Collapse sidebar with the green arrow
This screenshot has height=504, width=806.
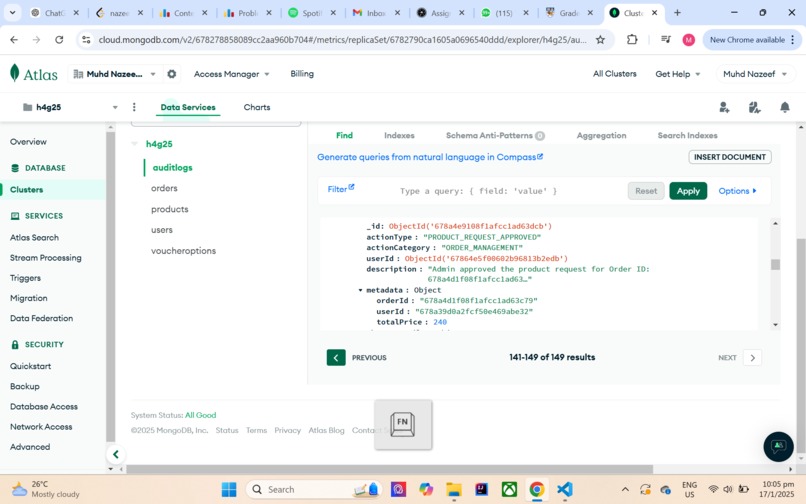coord(116,454)
